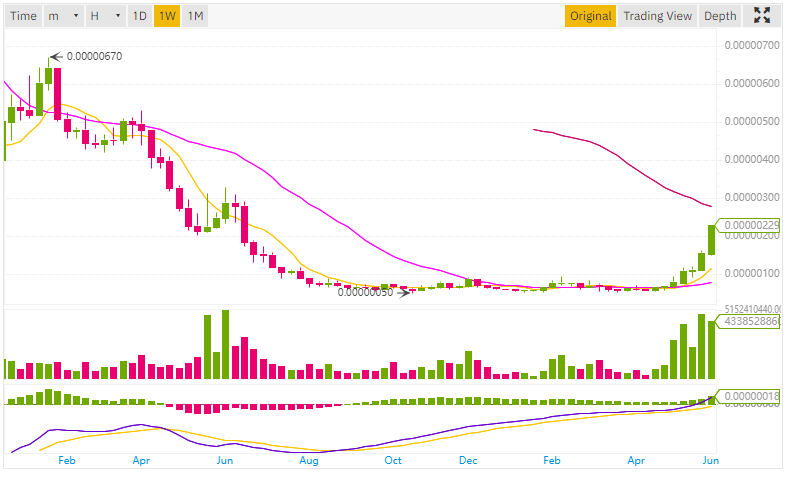789x477 pixels.
Task: Click the Aug label on the time axis
Action: click(308, 460)
